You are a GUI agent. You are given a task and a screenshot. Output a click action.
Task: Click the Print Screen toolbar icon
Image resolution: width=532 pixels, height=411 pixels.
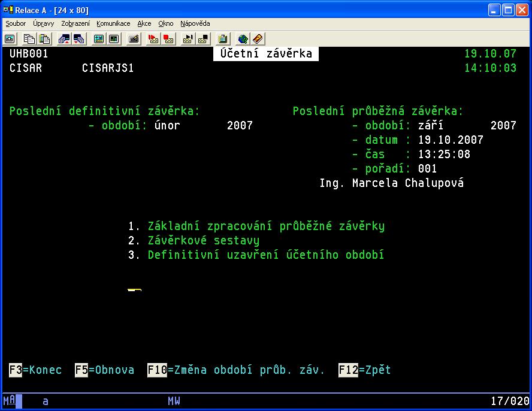(10, 39)
